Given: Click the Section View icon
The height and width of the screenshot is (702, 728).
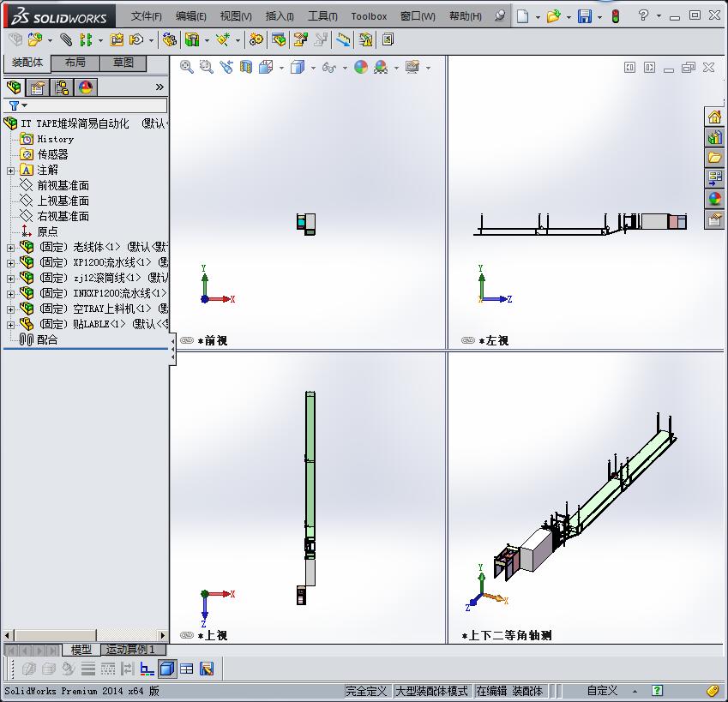Looking at the screenshot, I should click(246, 67).
